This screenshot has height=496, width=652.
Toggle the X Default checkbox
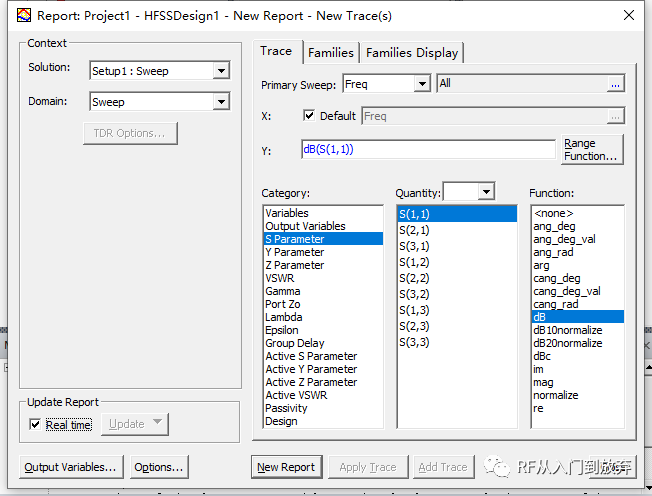coord(309,116)
